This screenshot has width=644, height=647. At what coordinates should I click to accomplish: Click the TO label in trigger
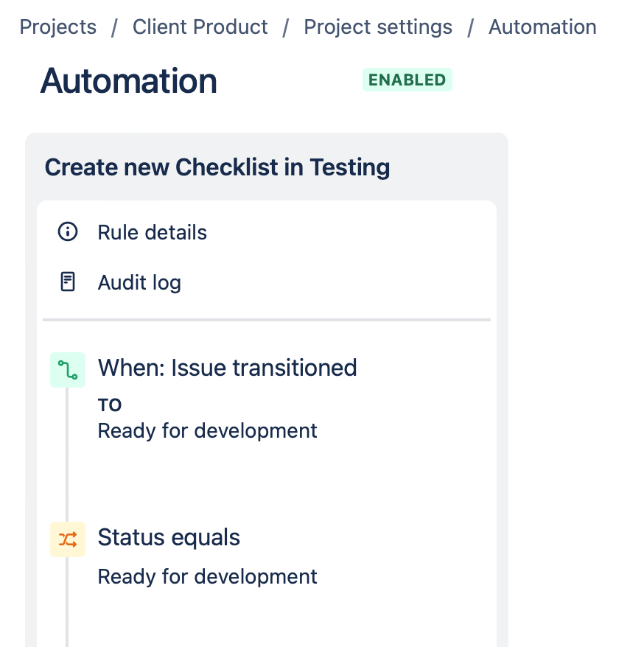[110, 405]
